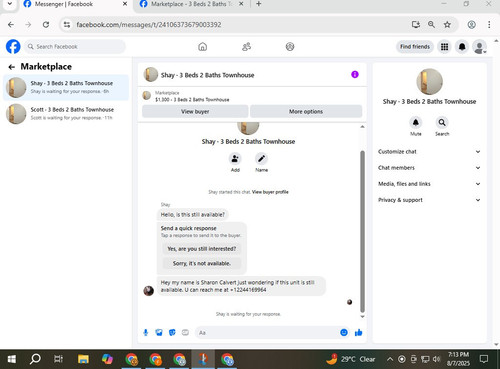This screenshot has width=500, height=369.
Task: Open the Friends icon in top navigation
Action: pyautogui.click(x=246, y=47)
